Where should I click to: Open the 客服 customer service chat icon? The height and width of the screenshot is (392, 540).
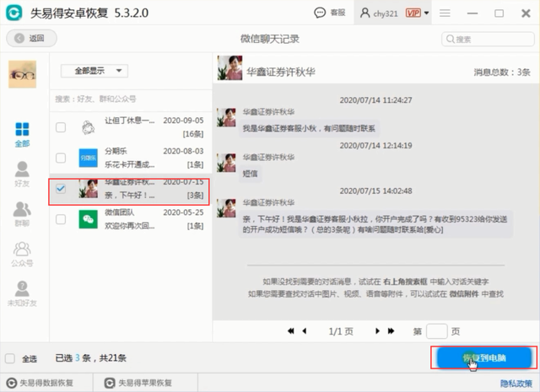pyautogui.click(x=320, y=13)
